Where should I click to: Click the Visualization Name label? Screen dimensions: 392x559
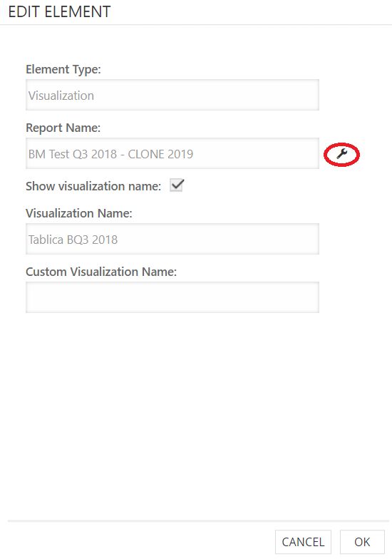tap(78, 213)
